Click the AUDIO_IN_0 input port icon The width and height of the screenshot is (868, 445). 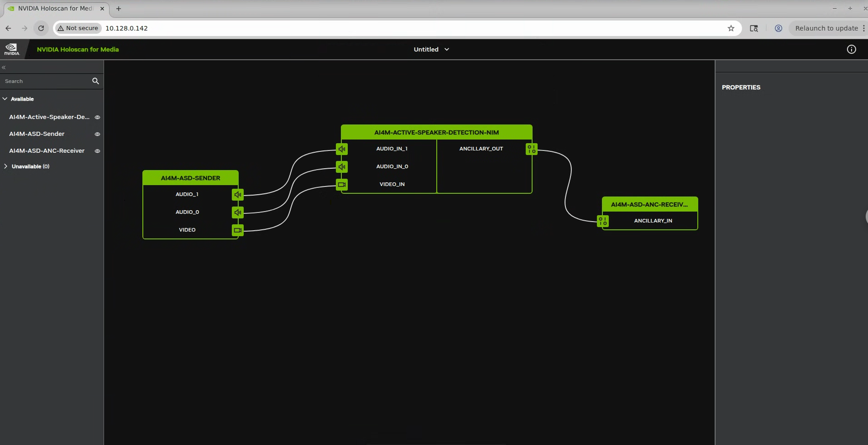[342, 167]
